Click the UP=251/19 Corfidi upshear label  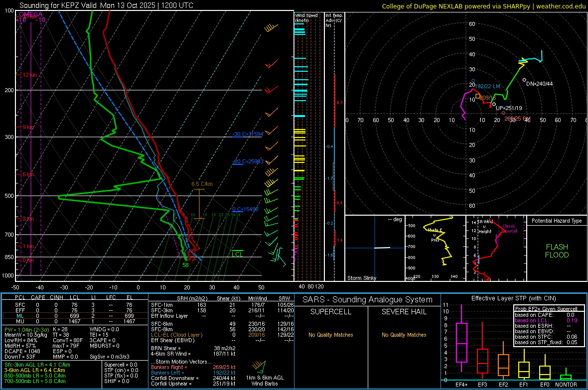click(x=509, y=108)
